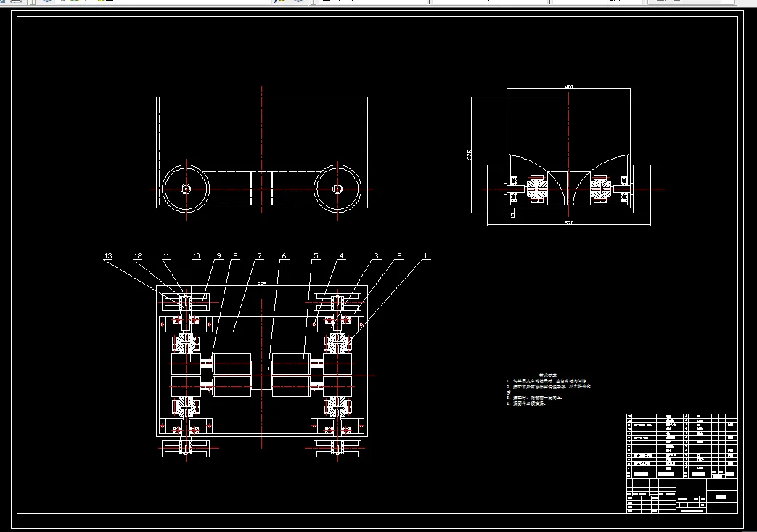Click the 400 width dimension text
757x532 pixels.
569,87
